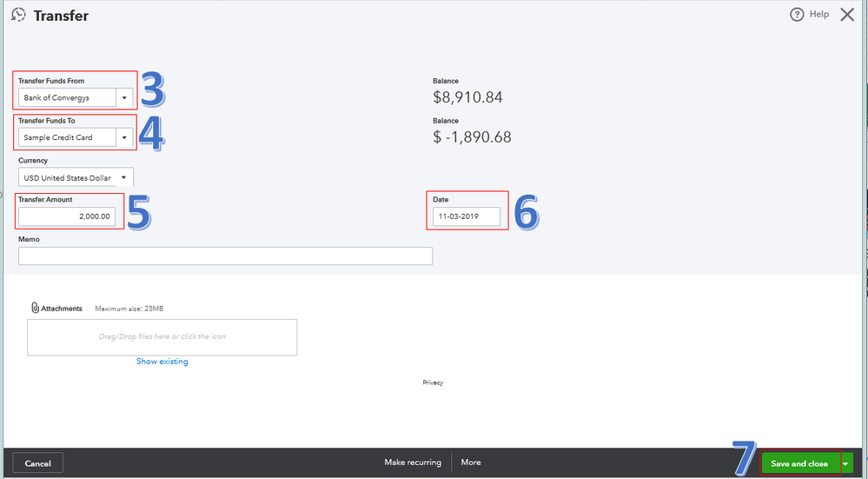Expand the Transfer Funds To dropdown
Image resolution: width=868 pixels, height=479 pixels.
point(124,137)
